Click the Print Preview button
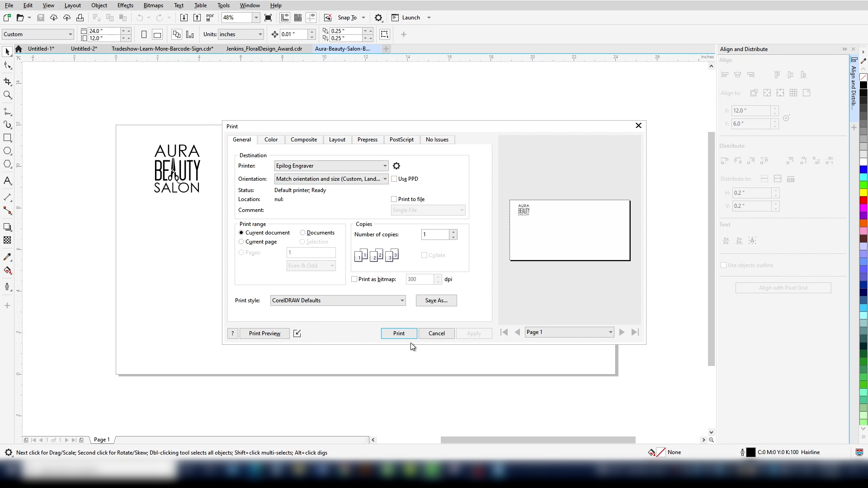868x488 pixels. (x=264, y=333)
